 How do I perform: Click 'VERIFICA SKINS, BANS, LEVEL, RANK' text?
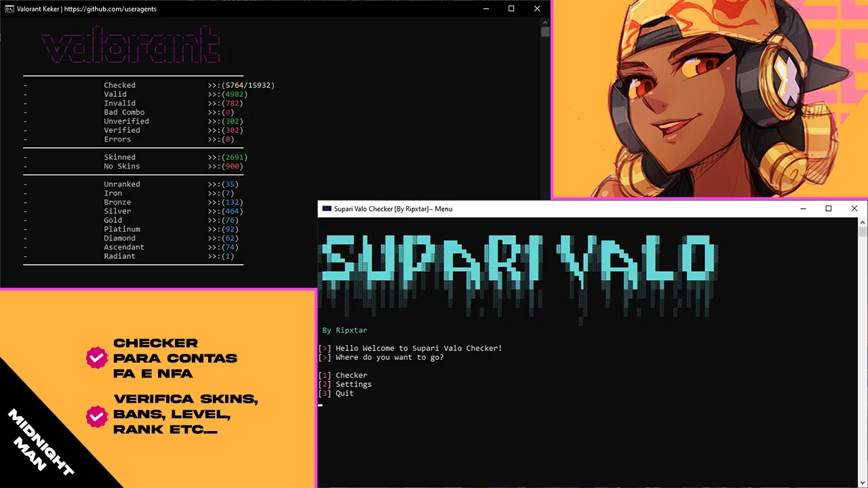(x=186, y=413)
